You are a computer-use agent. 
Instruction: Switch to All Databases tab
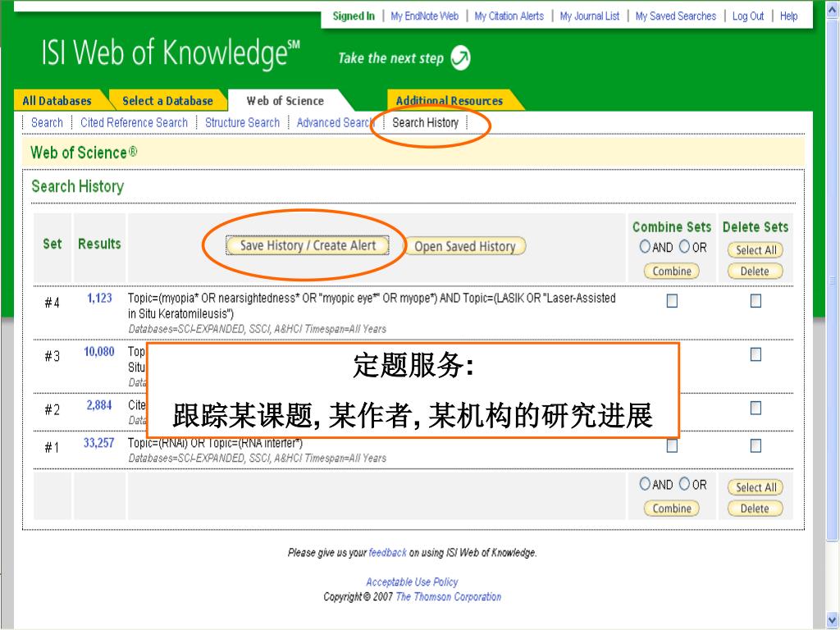pyautogui.click(x=57, y=101)
